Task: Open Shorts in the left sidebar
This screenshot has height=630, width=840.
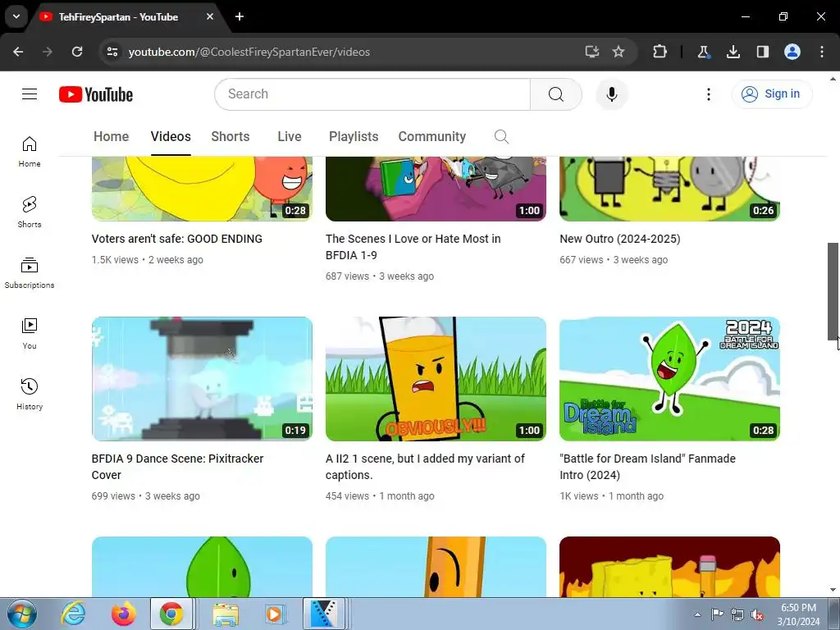Action: click(x=30, y=212)
